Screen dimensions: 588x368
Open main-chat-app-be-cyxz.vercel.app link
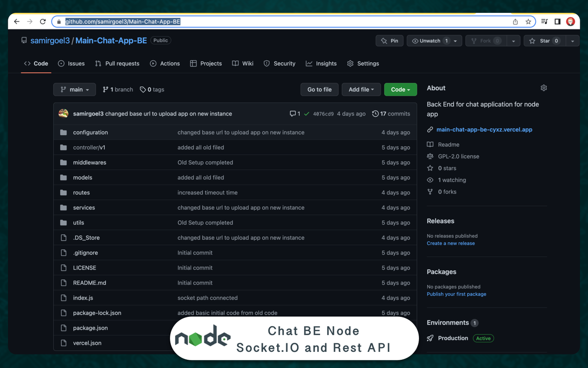[x=484, y=130]
